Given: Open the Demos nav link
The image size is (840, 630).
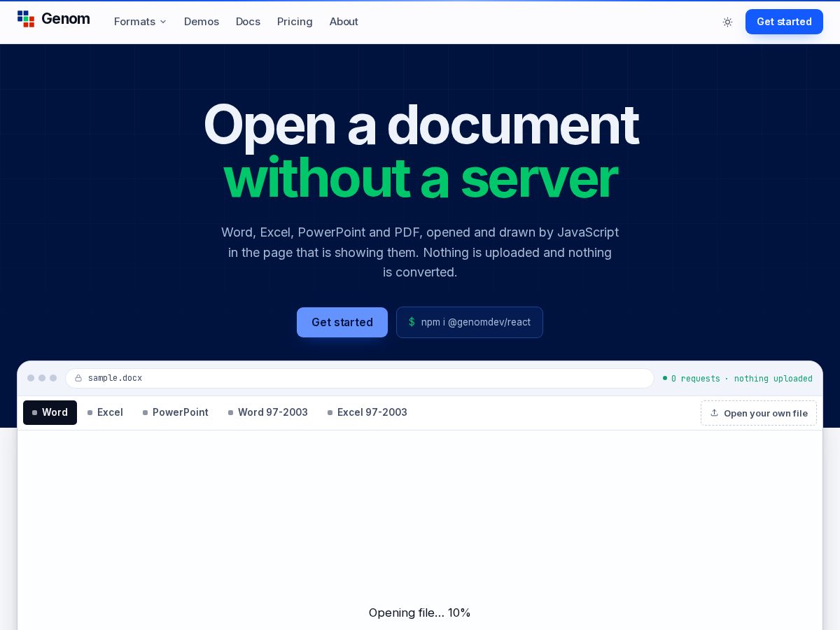Looking at the screenshot, I should click(x=202, y=22).
